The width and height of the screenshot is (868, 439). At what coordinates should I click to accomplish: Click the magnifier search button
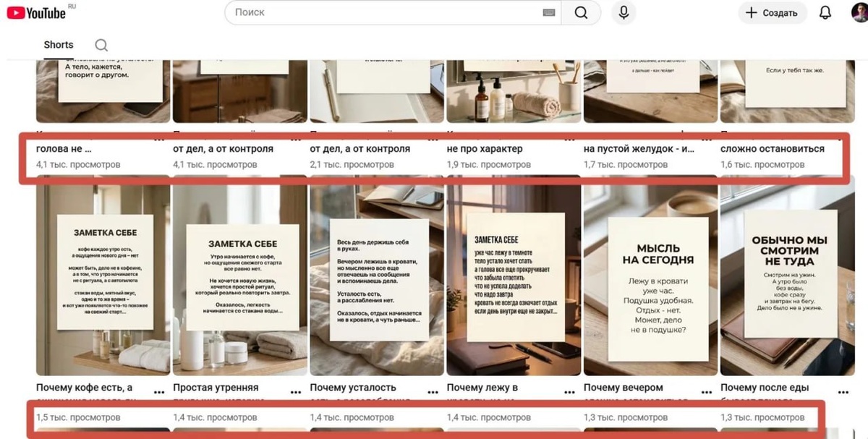coord(581,12)
